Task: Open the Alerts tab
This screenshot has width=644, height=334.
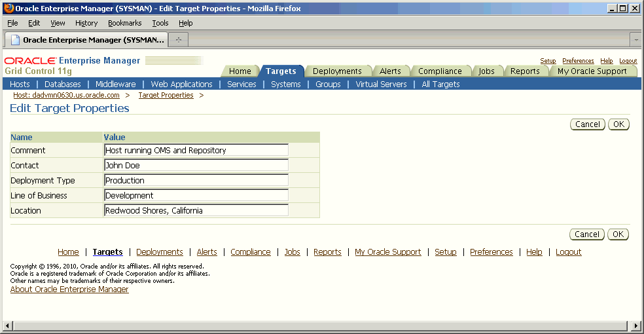Action: tap(390, 71)
